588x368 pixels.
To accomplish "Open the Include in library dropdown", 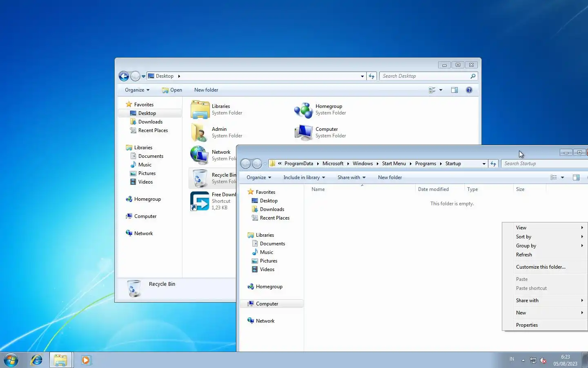I will coord(304,177).
